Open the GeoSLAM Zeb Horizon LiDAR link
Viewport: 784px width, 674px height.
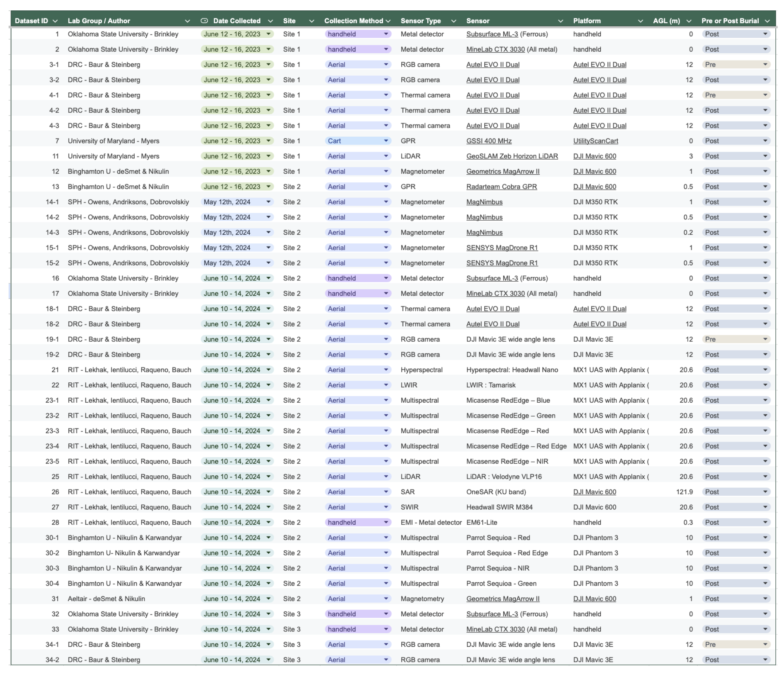(512, 156)
